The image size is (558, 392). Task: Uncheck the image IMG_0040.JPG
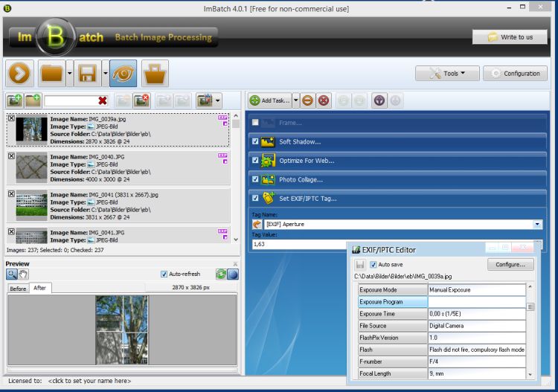click(x=11, y=155)
